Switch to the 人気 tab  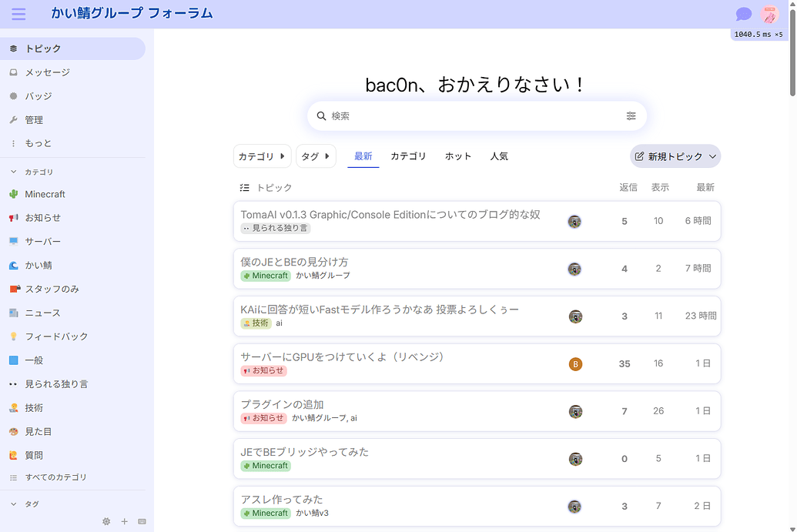click(499, 156)
